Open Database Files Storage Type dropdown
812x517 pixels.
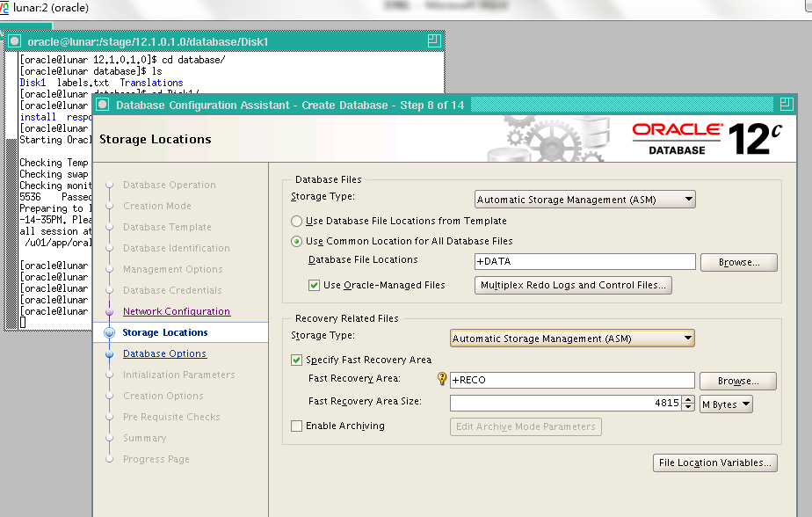(x=584, y=200)
